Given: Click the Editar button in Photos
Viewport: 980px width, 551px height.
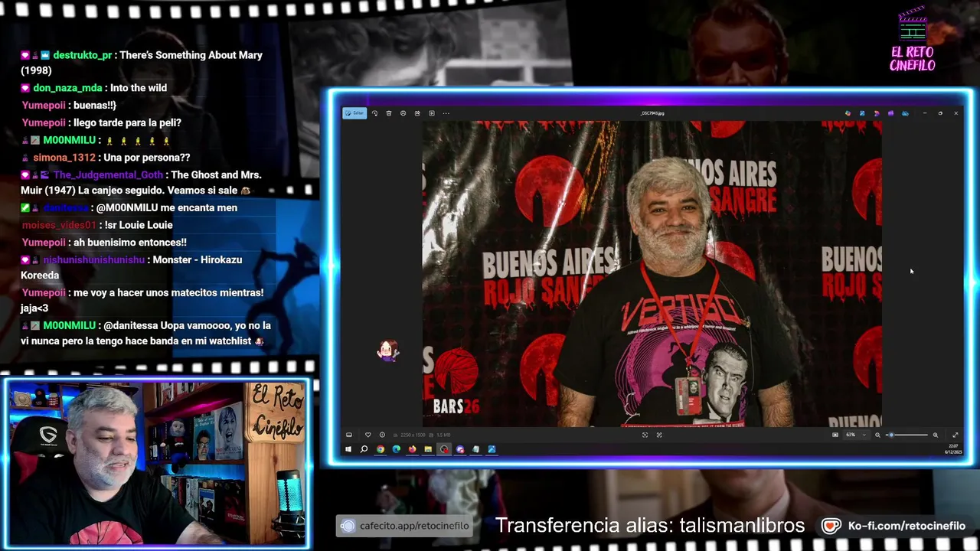Looking at the screenshot, I should point(354,113).
